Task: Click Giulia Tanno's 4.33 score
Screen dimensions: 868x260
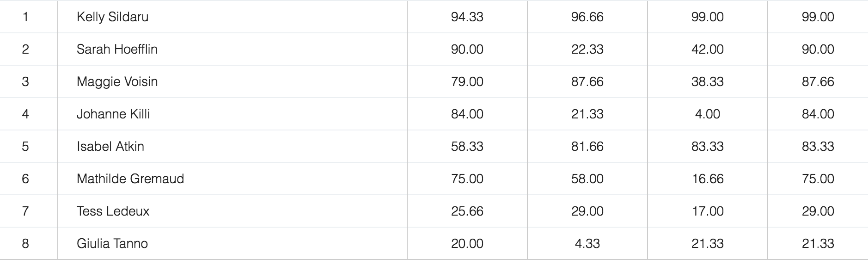Action: point(587,244)
